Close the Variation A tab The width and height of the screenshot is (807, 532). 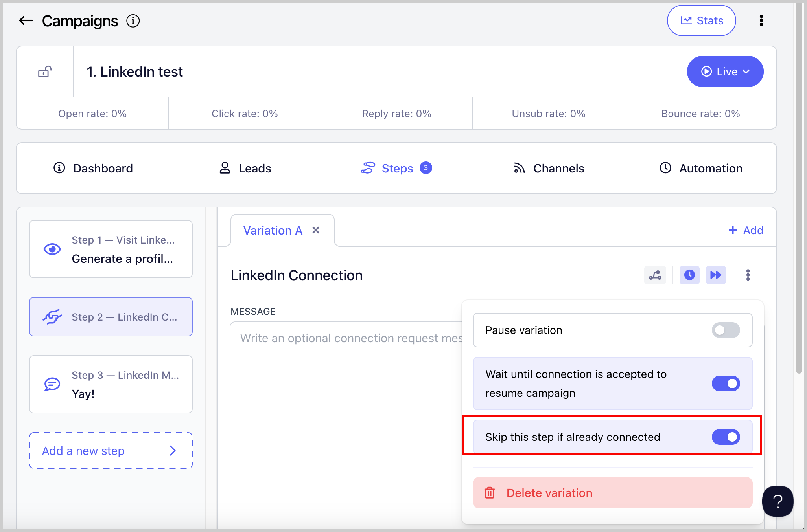316,230
